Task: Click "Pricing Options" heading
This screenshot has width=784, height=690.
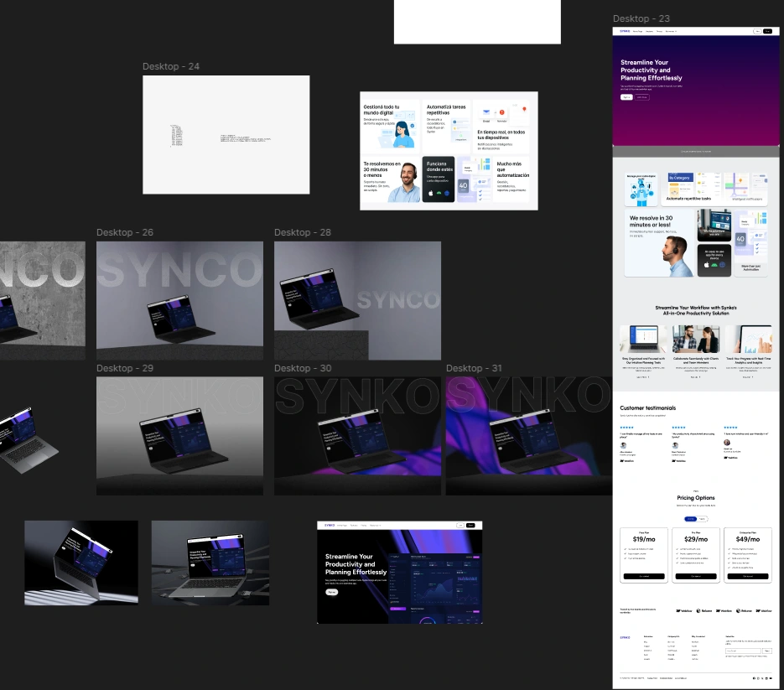Action: point(696,498)
